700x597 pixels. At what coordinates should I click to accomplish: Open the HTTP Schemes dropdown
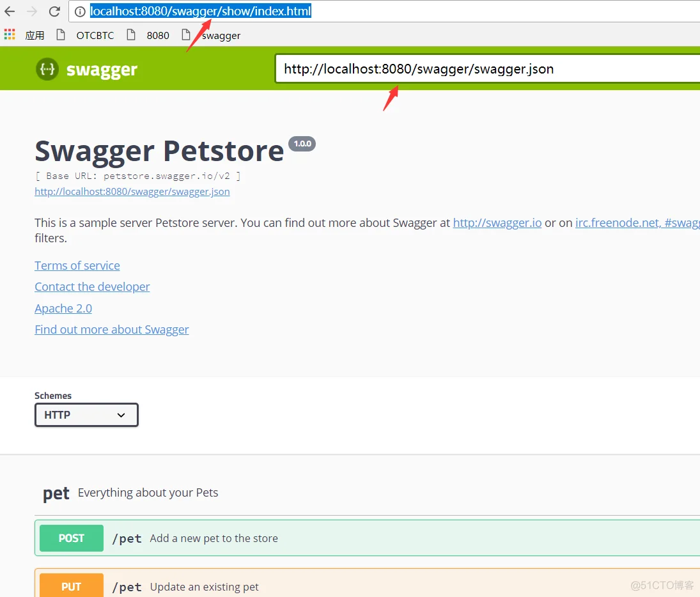click(86, 415)
